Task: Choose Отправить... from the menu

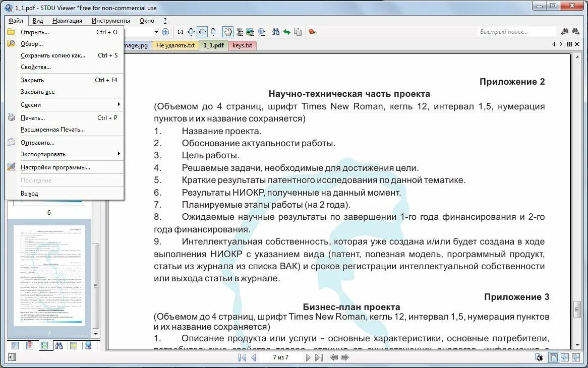Action: click(x=65, y=143)
